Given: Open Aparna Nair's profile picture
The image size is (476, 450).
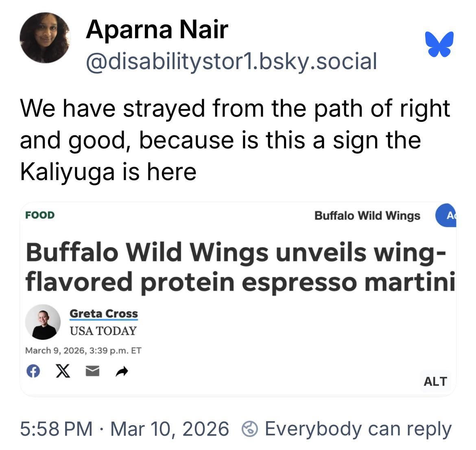Looking at the screenshot, I should pyautogui.click(x=45, y=37).
